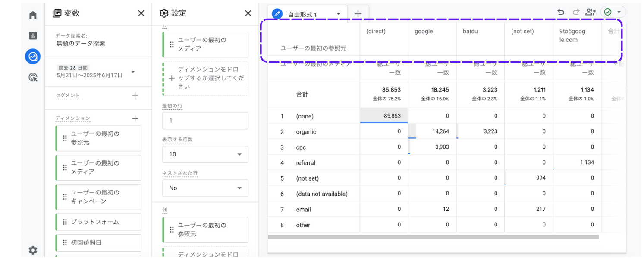Click the cell with value 994
Screen dimensions: 644x258
pyautogui.click(x=529, y=178)
